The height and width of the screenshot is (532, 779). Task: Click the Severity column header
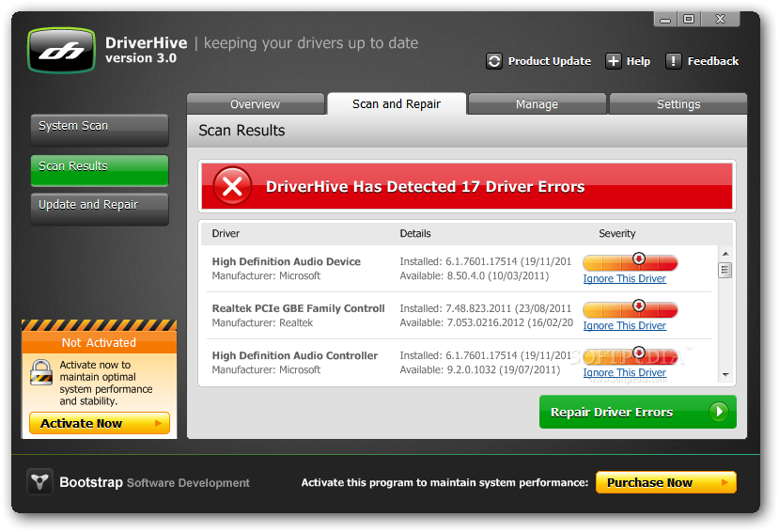(x=617, y=233)
